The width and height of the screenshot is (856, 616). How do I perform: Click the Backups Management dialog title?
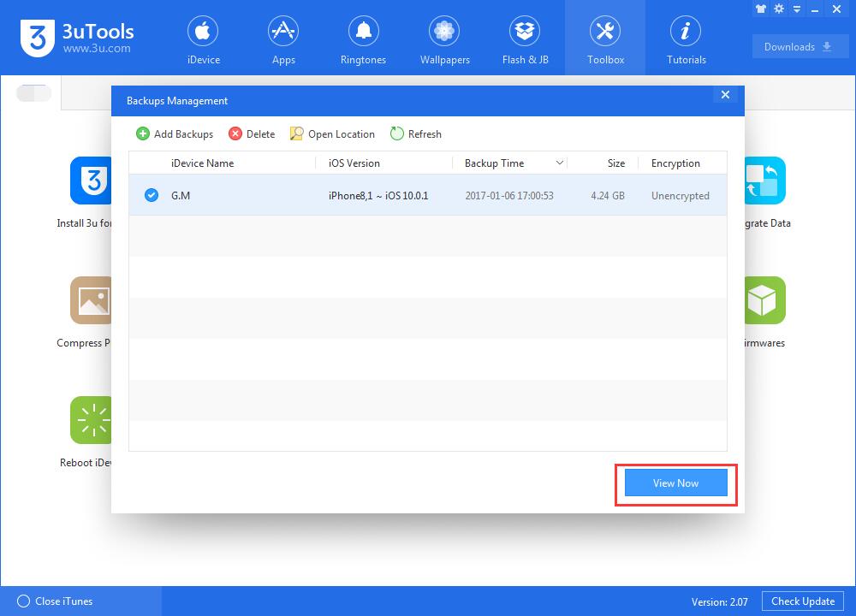177,101
